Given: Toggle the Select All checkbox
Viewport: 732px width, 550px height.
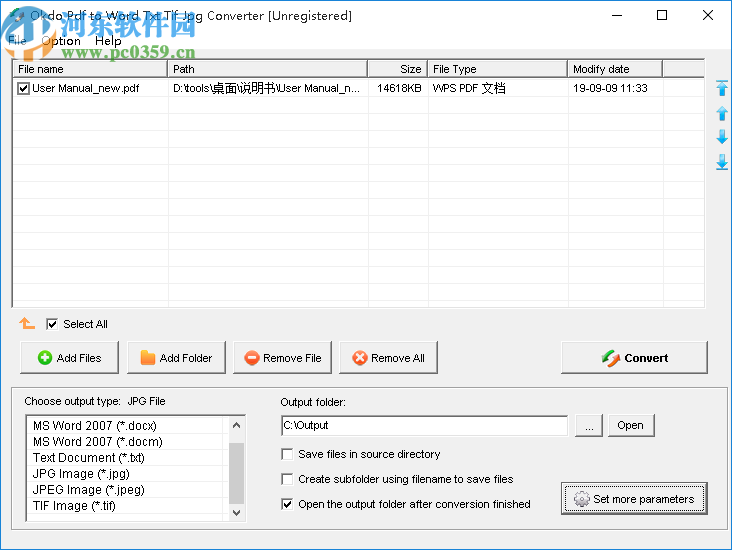Looking at the screenshot, I should coord(52,324).
